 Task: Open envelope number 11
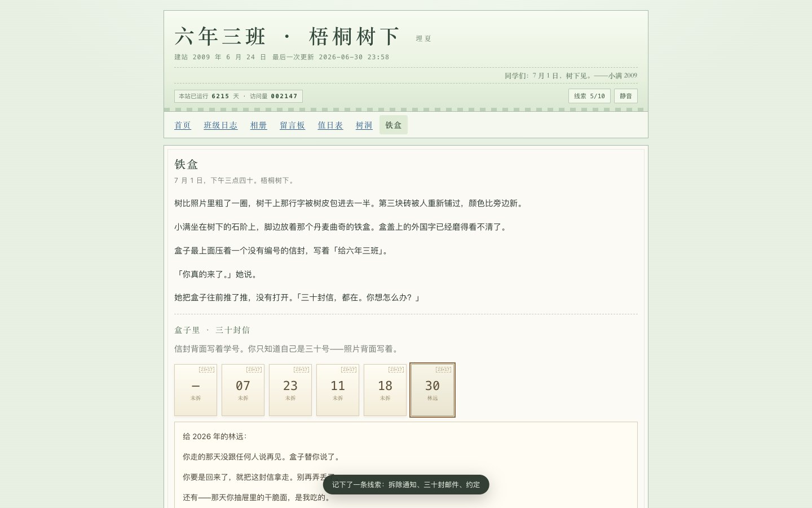tap(338, 390)
